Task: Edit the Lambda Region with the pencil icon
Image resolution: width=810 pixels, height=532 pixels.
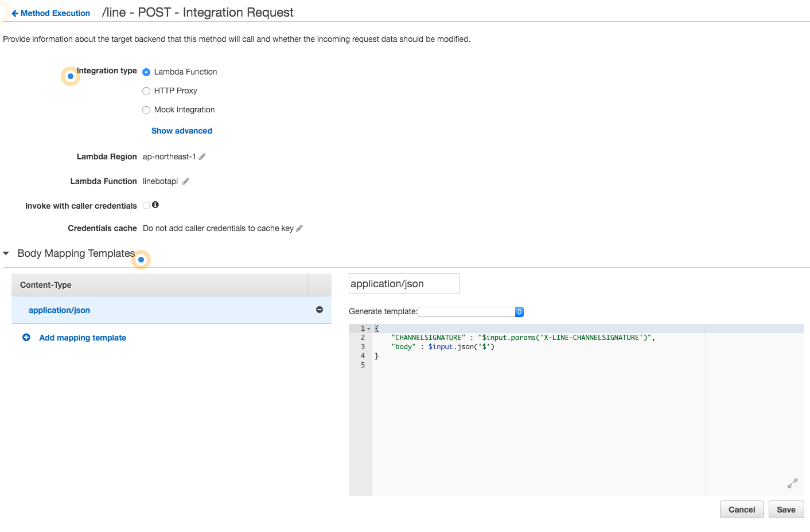Action: [x=202, y=156]
